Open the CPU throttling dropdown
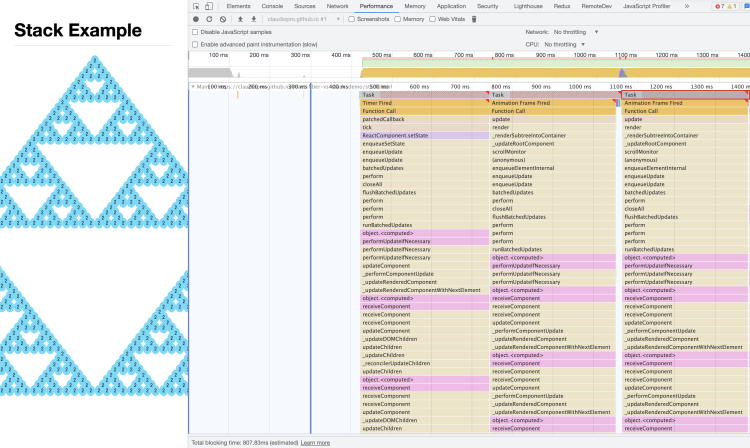Image resolution: width=750 pixels, height=448 pixels. (564, 44)
